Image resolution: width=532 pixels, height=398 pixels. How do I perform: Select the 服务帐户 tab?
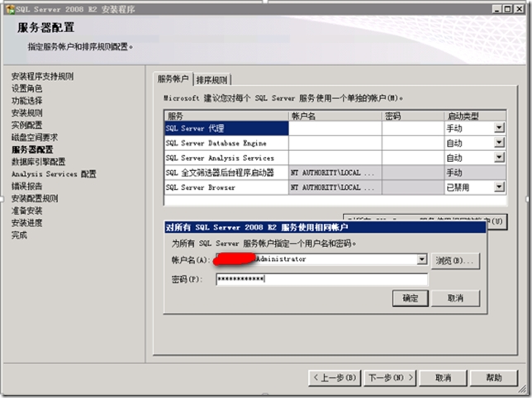coord(173,79)
